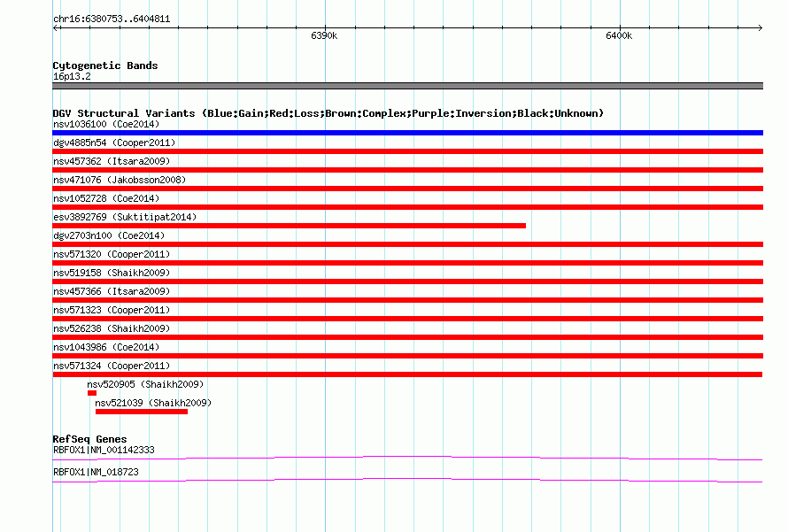Image resolution: width=788 pixels, height=532 pixels.
Task: Select the nsv520905 (Shaikh2009) label
Action: (145, 384)
